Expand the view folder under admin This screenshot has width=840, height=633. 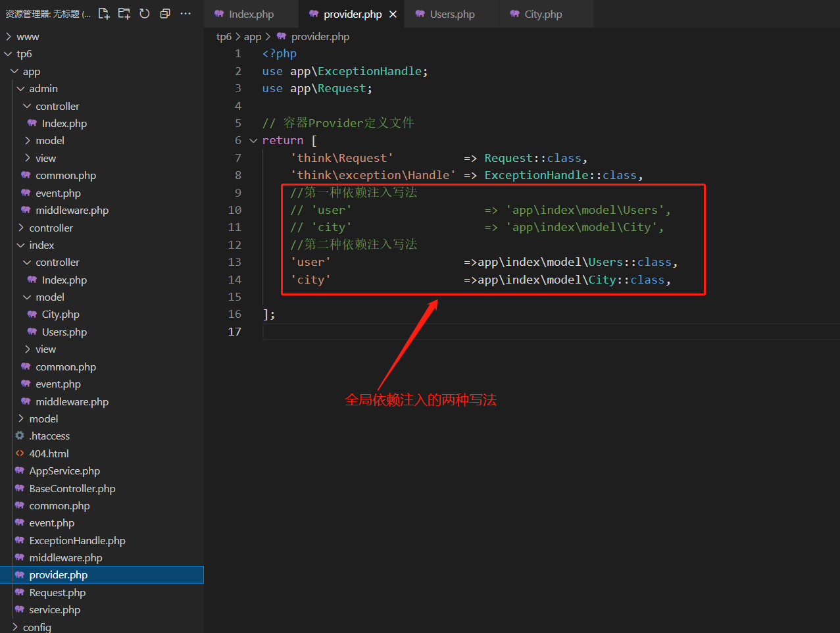pos(27,158)
